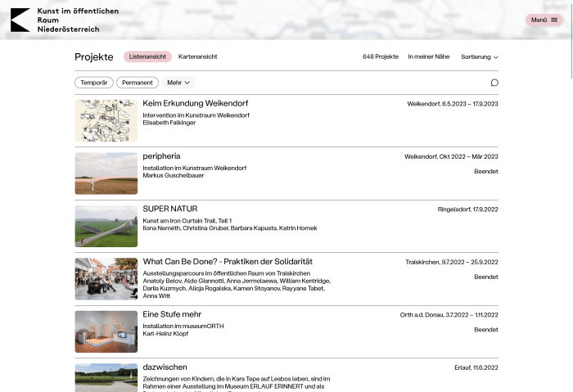Toggle the Temporär filter

tap(93, 83)
